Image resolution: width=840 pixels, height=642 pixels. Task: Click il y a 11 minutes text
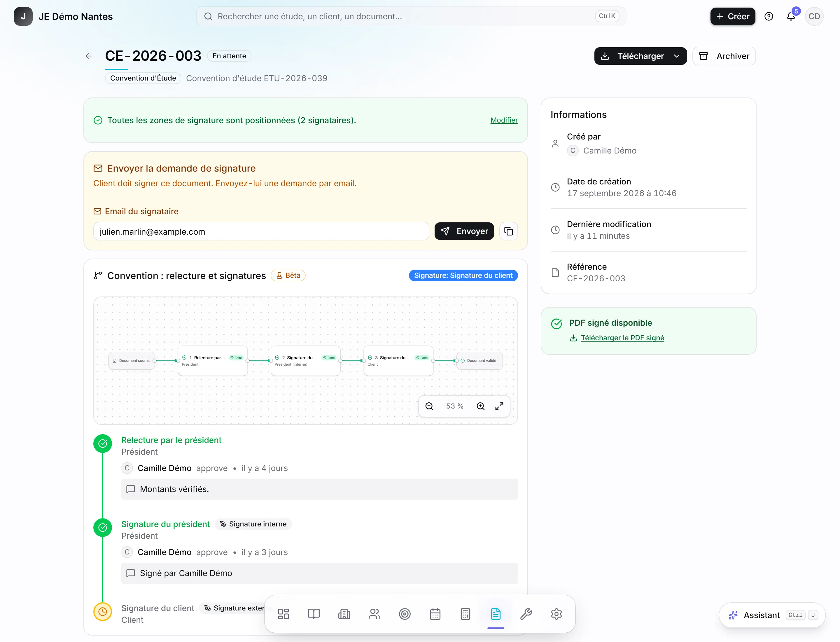[x=598, y=236]
